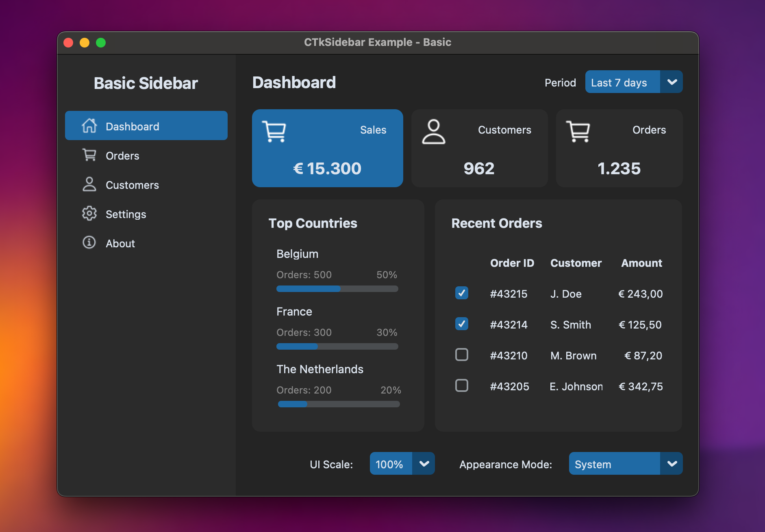This screenshot has height=532, width=765.
Task: Click the Appearance Mode dropdown chevron
Action: [x=672, y=464]
